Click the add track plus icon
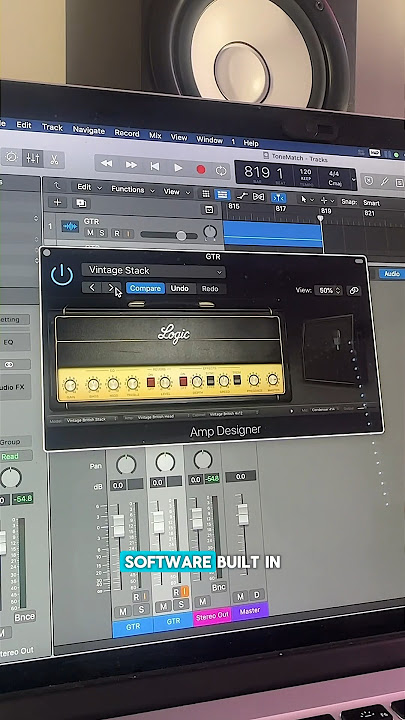This screenshot has height=720, width=405. [x=57, y=202]
